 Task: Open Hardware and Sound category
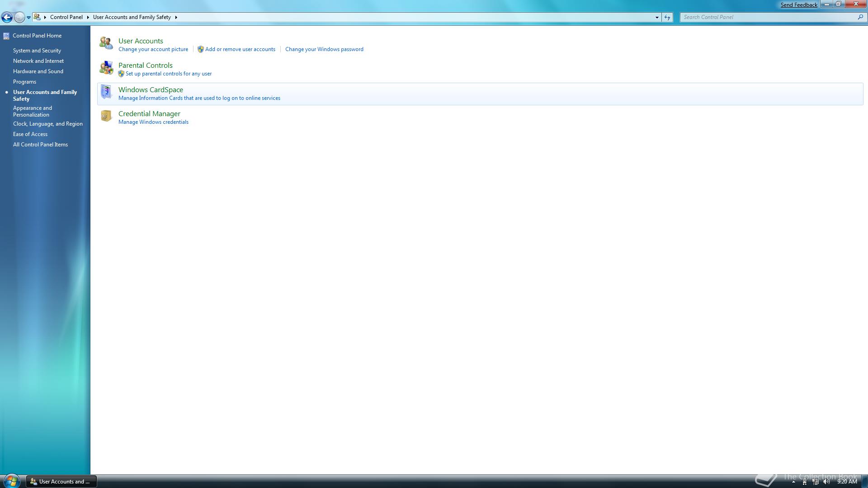pos(38,71)
